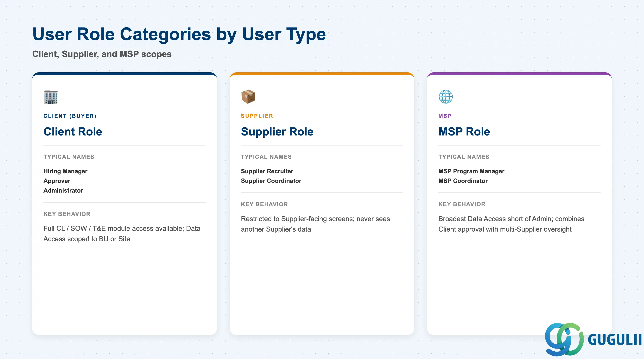Screen dimensions: 644x359
Task: Click the 'CLIENT (BUYER)' label
Action: coord(70,116)
